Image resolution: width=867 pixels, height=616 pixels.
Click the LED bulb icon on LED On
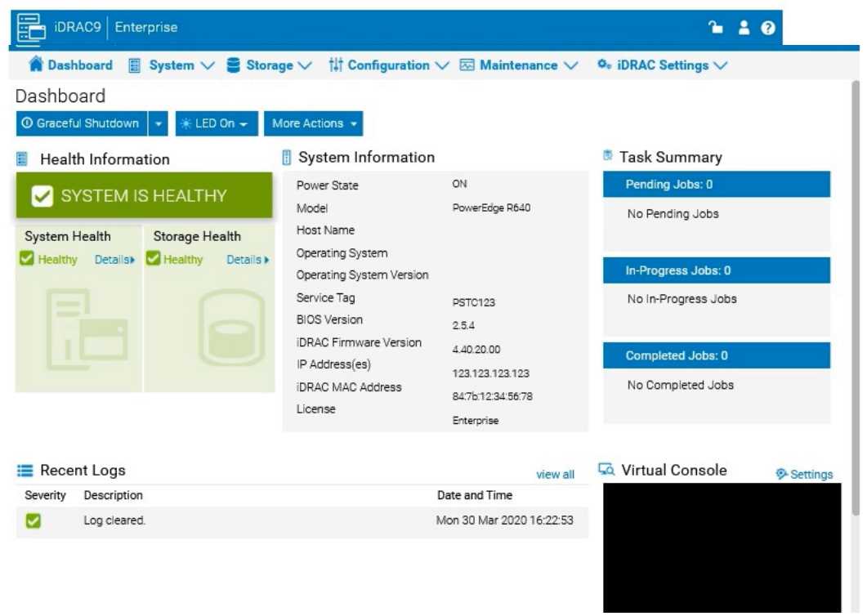(186, 123)
